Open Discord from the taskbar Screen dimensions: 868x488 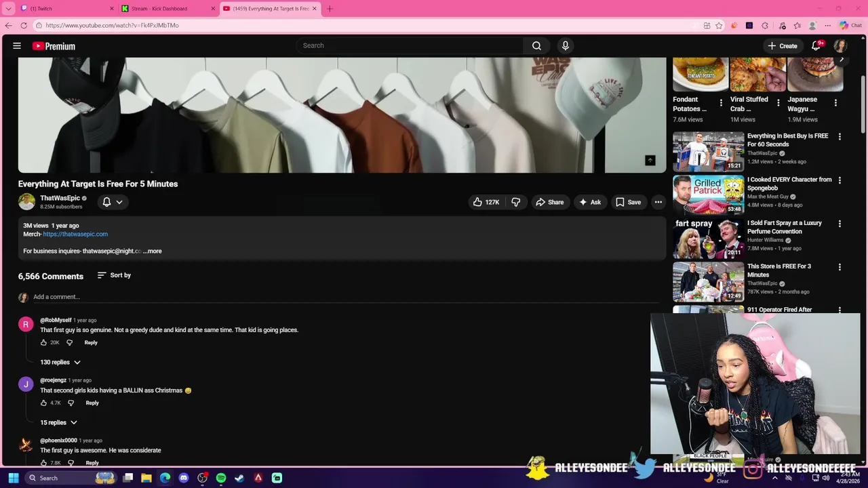[183, 478]
